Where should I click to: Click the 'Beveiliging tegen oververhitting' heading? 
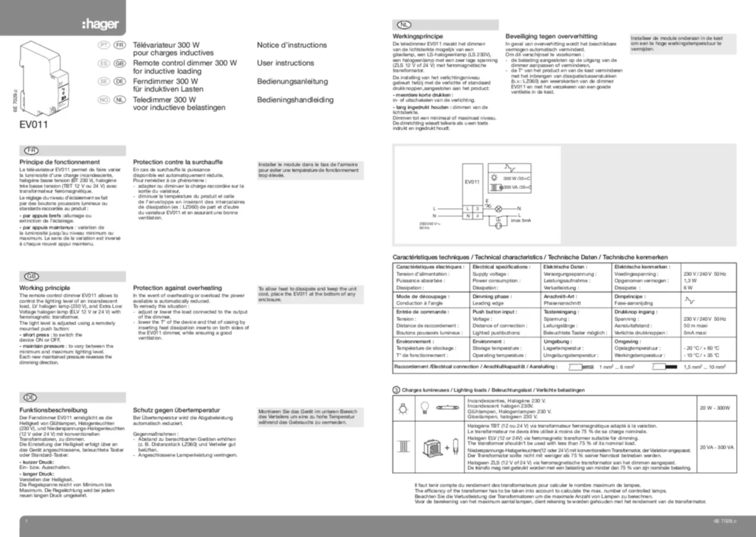point(551,35)
